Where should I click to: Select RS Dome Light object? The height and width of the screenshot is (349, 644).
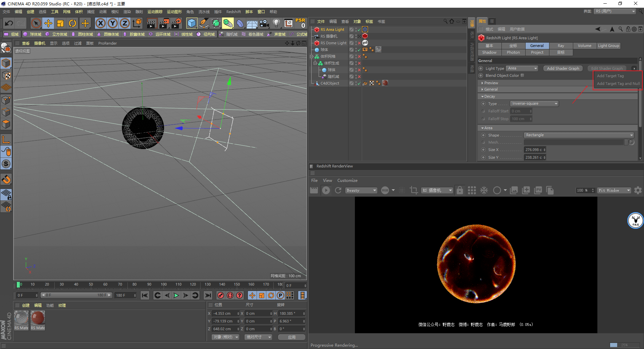[333, 43]
